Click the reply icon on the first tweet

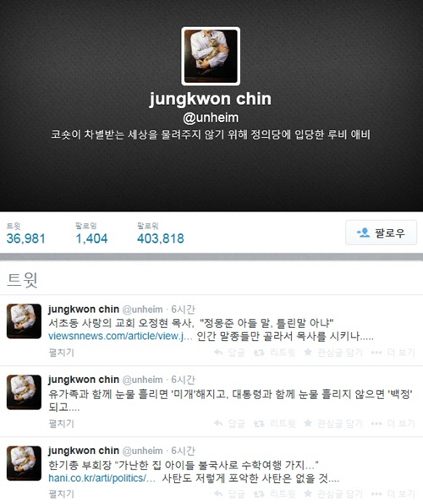229,353
